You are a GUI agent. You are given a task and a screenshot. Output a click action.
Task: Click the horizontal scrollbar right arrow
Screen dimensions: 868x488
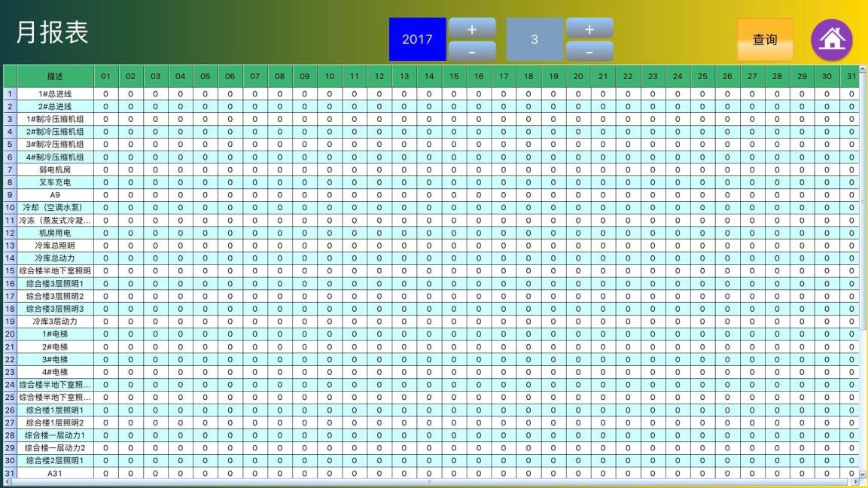pos(856,482)
